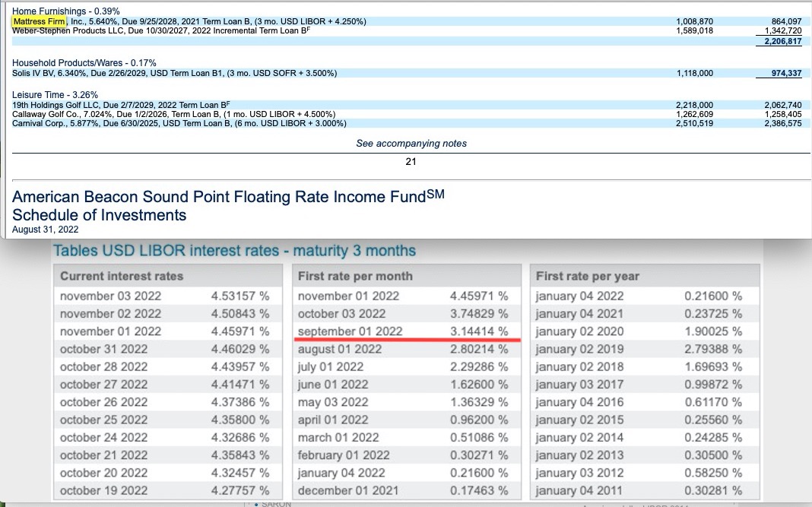Click the january 02 2020 rate entry

(x=579, y=331)
